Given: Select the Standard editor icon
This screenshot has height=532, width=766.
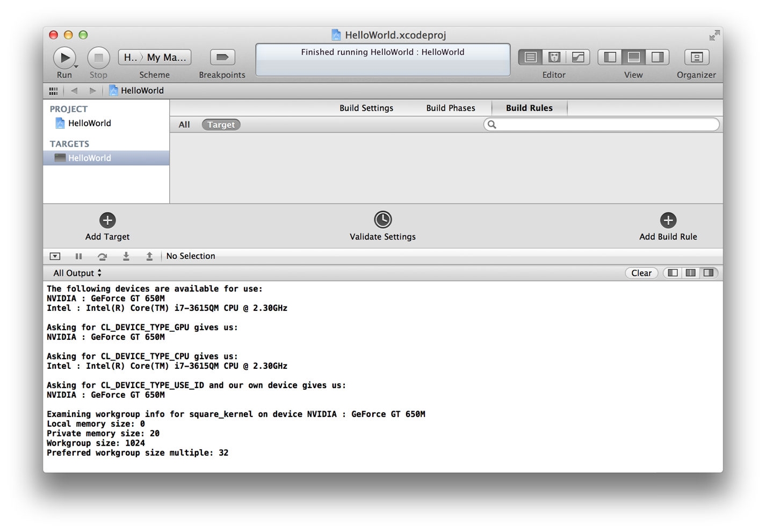Looking at the screenshot, I should click(x=530, y=57).
